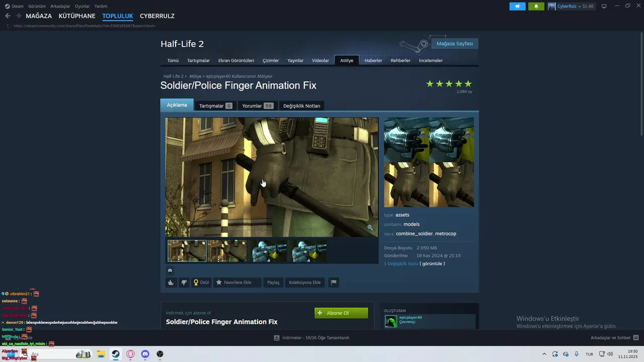Viewport: 644px width, 362px height.
Task: Click the Paylaş share button
Action: [x=273, y=283]
